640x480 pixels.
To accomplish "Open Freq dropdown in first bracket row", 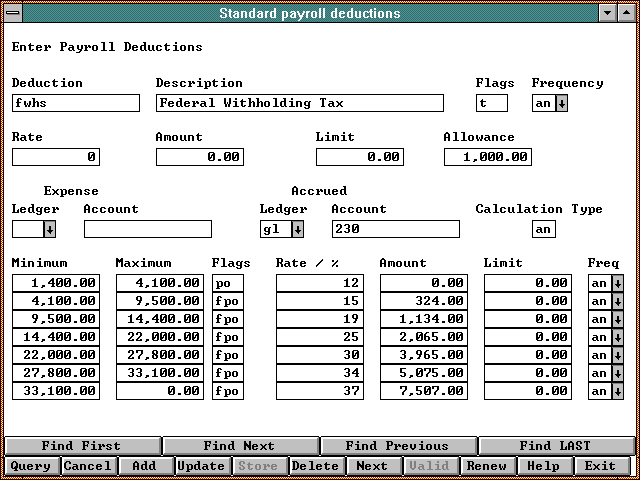I will (x=617, y=284).
